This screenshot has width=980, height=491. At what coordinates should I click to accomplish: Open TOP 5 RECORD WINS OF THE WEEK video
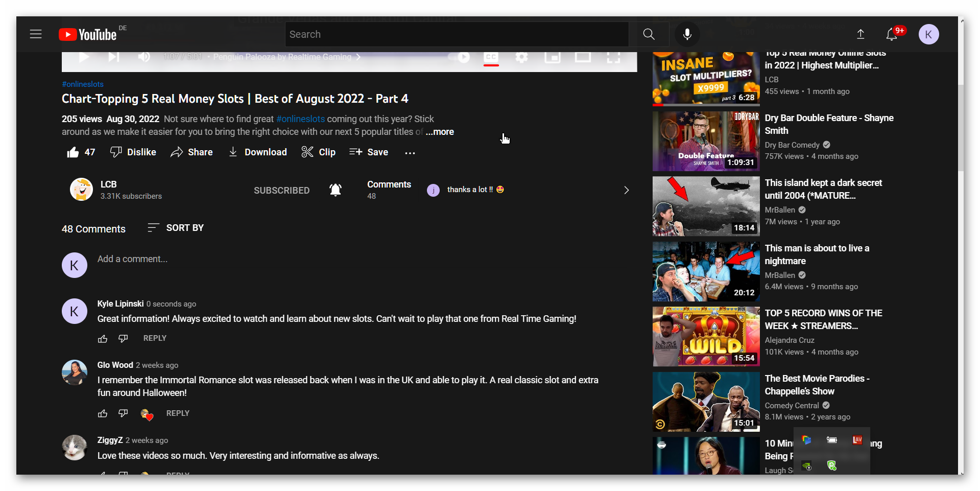tap(823, 319)
